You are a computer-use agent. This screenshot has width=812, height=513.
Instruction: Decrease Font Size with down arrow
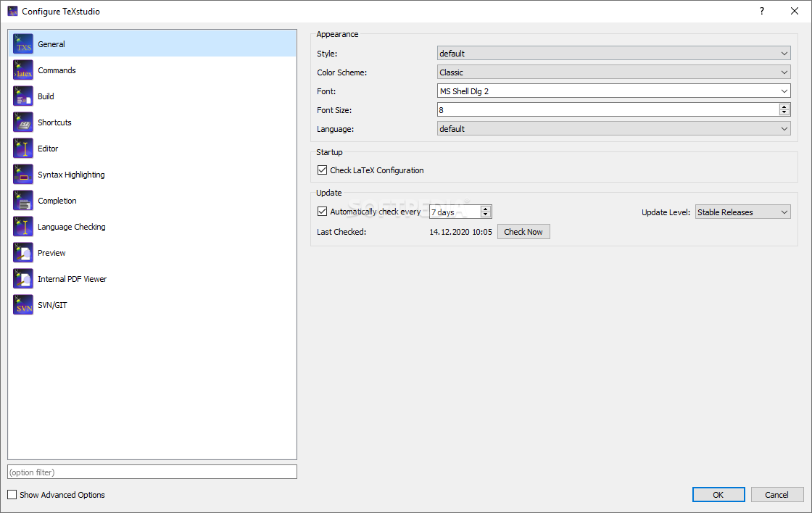point(784,112)
